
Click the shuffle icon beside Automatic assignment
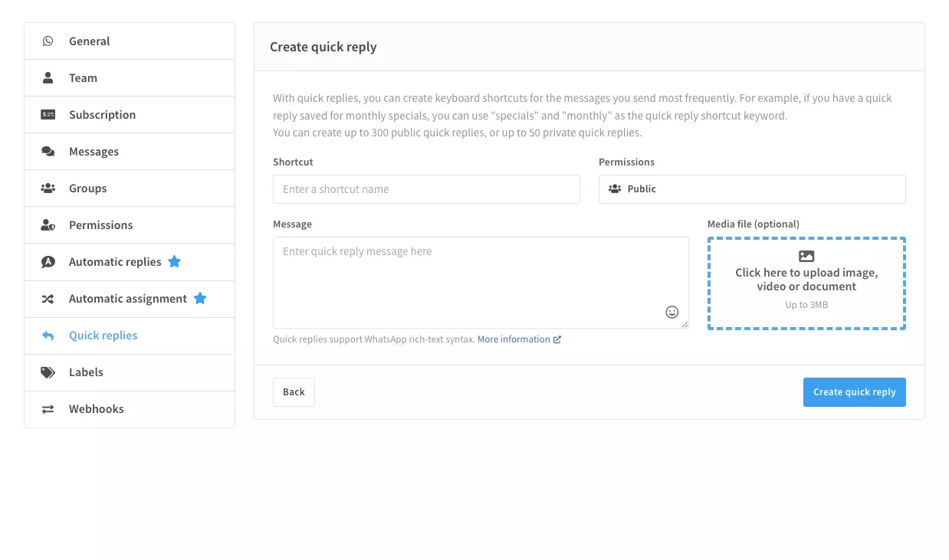48,299
